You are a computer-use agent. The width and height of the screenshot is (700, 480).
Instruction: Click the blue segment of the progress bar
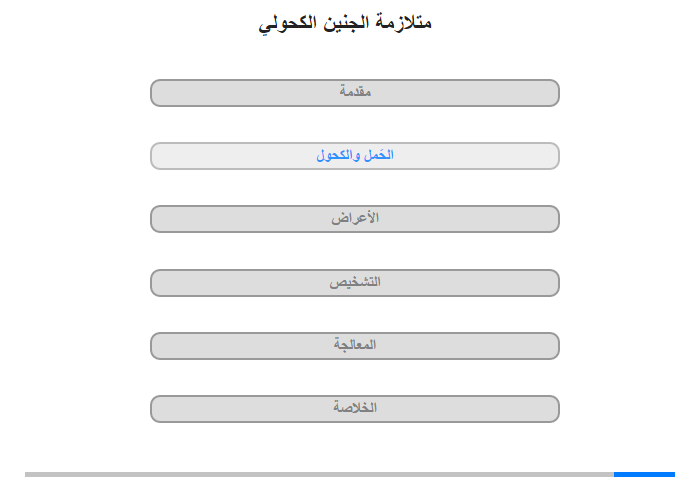click(644, 474)
